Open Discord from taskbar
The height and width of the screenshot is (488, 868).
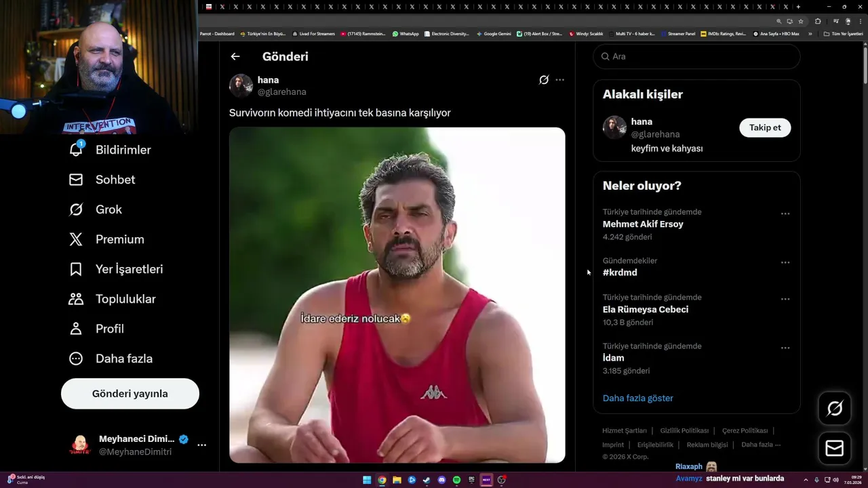[441, 480]
